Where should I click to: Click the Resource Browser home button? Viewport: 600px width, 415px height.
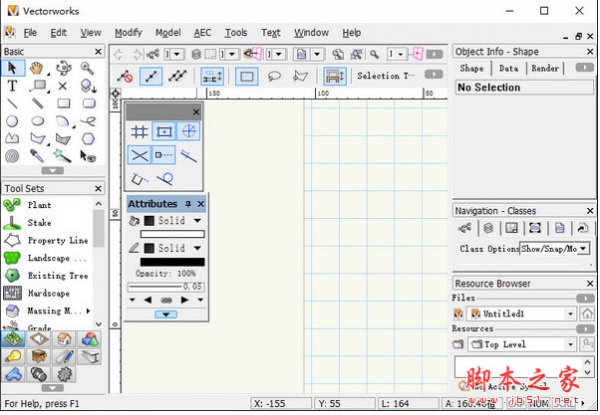click(x=587, y=314)
